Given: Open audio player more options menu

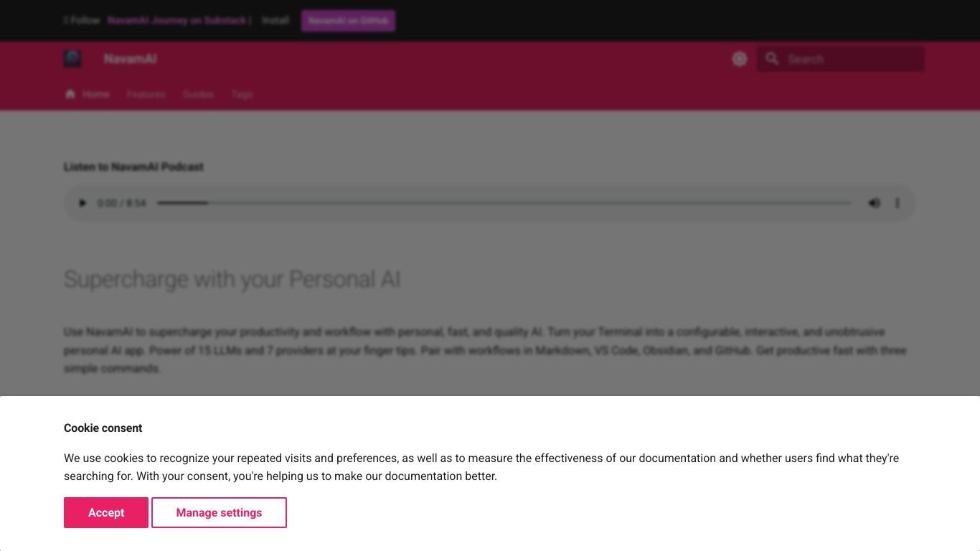Looking at the screenshot, I should pos(897,203).
